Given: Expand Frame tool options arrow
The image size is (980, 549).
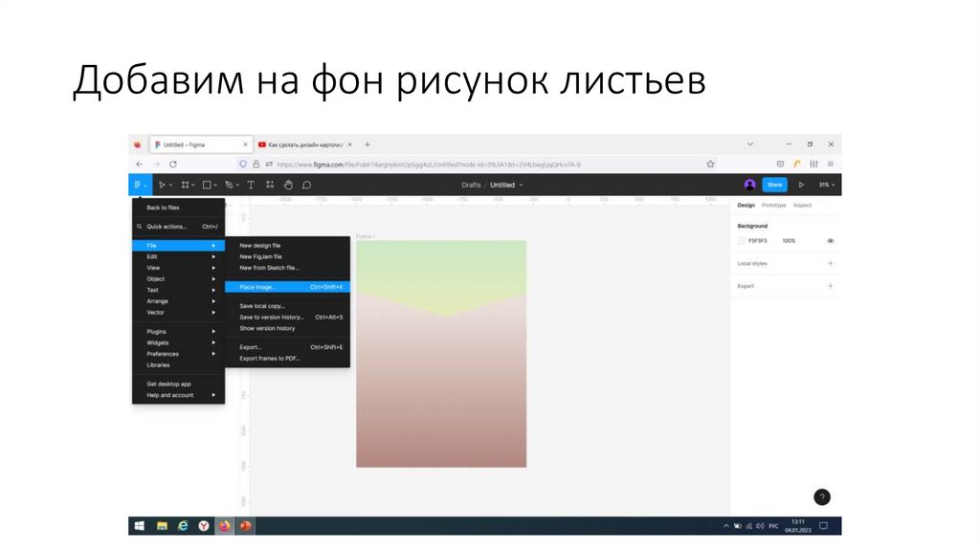Looking at the screenshot, I should (193, 186).
